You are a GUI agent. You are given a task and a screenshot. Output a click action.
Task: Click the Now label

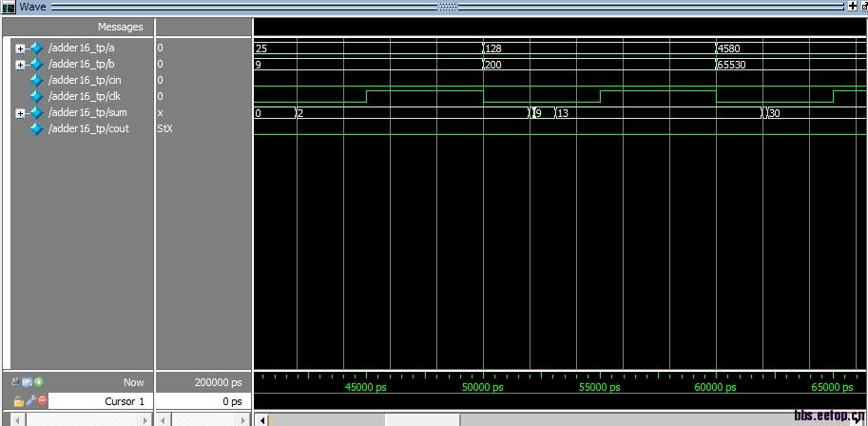134,382
